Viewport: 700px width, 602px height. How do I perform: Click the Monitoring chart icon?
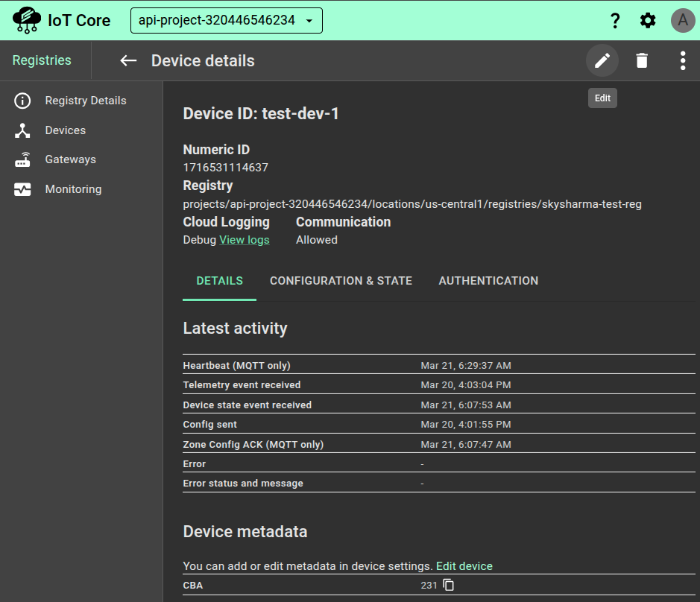click(22, 189)
